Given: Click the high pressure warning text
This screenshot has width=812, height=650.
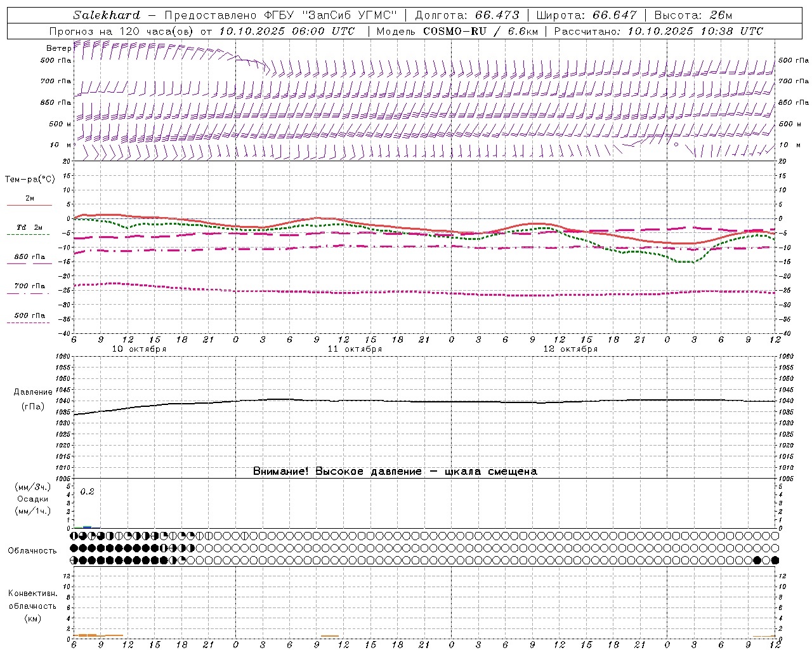Looking at the screenshot, I should pos(395,471).
